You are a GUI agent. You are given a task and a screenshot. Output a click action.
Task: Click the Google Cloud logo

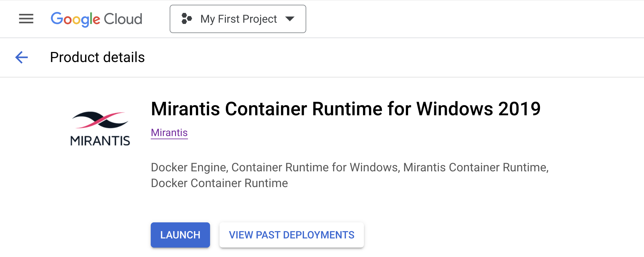pyautogui.click(x=97, y=19)
